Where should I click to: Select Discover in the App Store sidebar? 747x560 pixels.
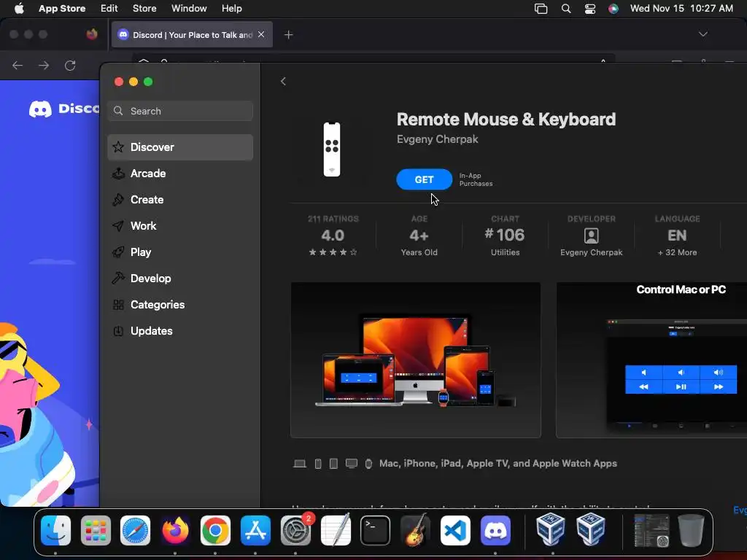coord(180,147)
